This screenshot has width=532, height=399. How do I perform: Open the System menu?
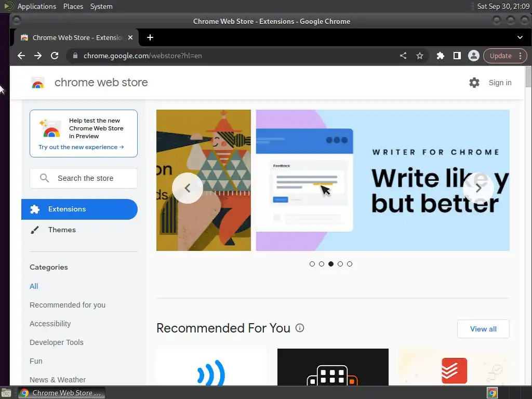[x=101, y=6]
